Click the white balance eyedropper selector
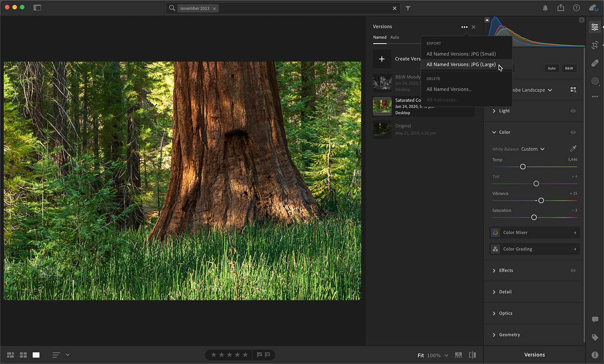Image resolution: width=604 pixels, height=364 pixels. [573, 149]
